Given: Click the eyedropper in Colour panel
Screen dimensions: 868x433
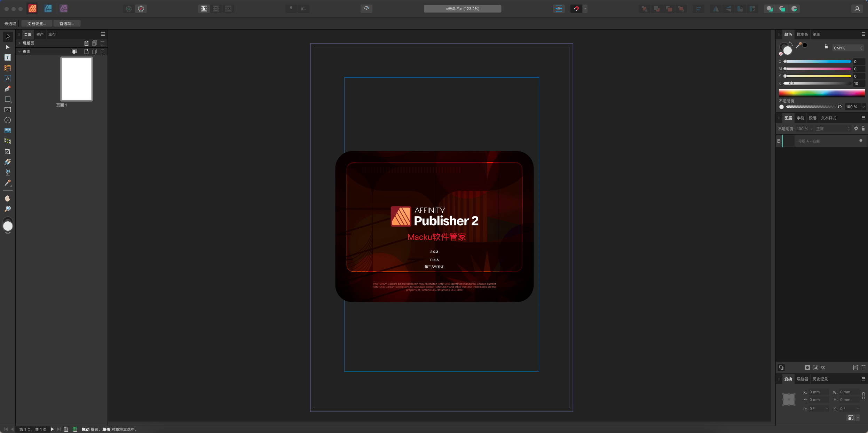Looking at the screenshot, I should (x=799, y=45).
